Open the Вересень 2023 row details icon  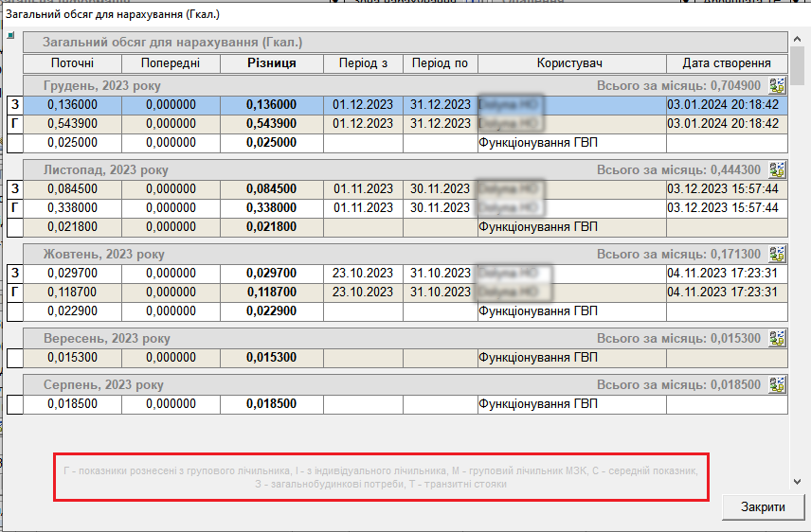(x=778, y=338)
